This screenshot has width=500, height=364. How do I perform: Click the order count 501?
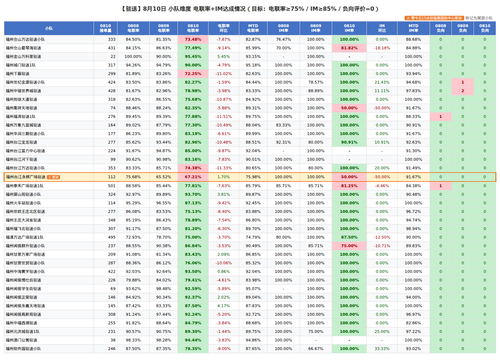112,186
